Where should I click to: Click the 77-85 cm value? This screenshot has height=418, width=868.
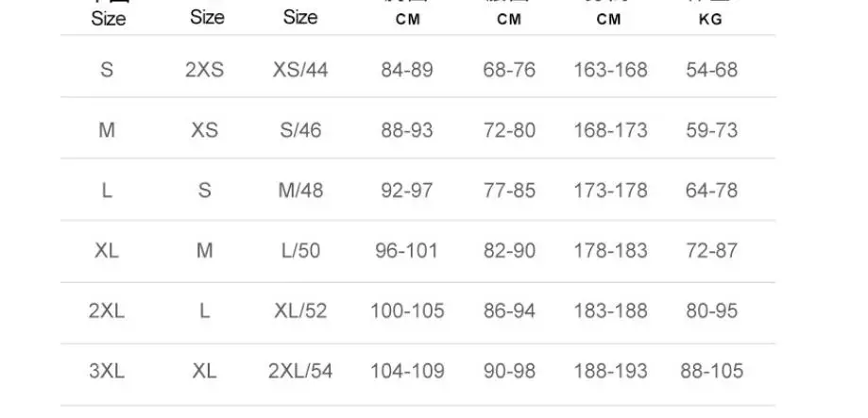pyautogui.click(x=509, y=191)
